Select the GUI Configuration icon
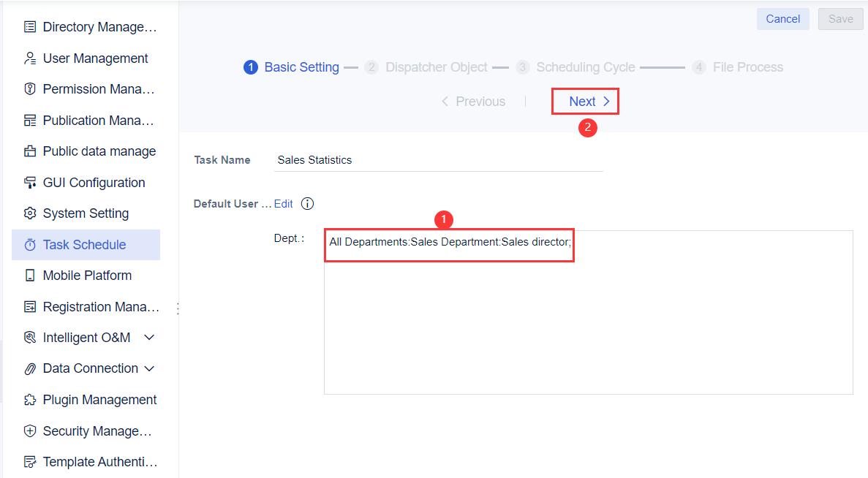The image size is (868, 478). tap(29, 182)
